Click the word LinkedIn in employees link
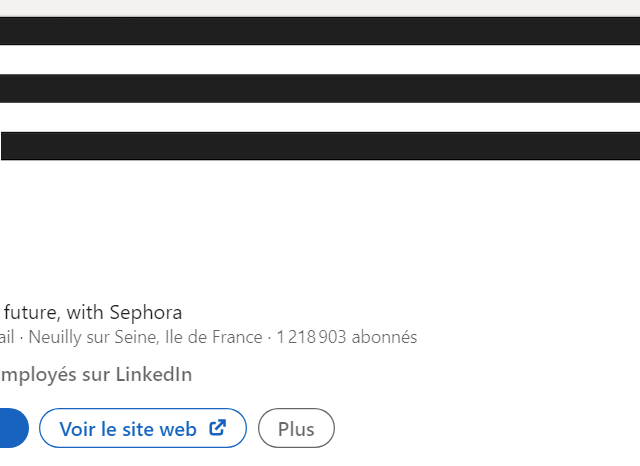This screenshot has width=640, height=466. (154, 375)
